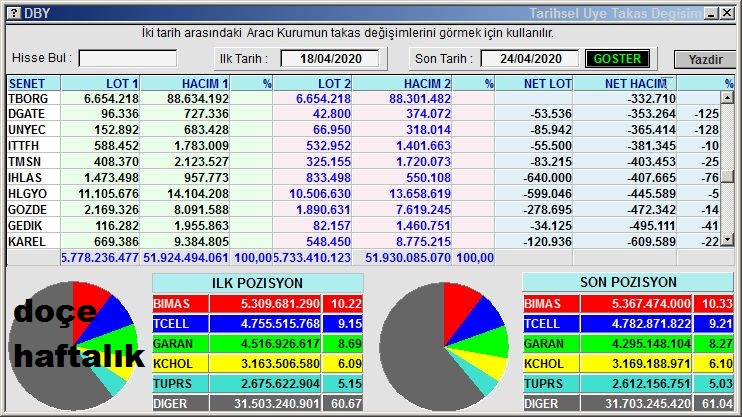
Task: Click yellow KCHOL swatch in ILK POZISYON
Action: click(x=180, y=364)
